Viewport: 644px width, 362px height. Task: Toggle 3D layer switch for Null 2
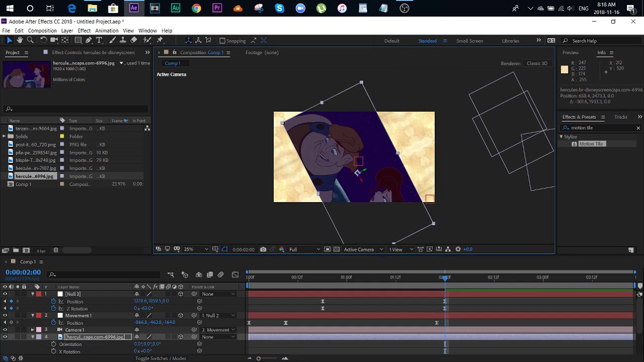[x=181, y=294]
